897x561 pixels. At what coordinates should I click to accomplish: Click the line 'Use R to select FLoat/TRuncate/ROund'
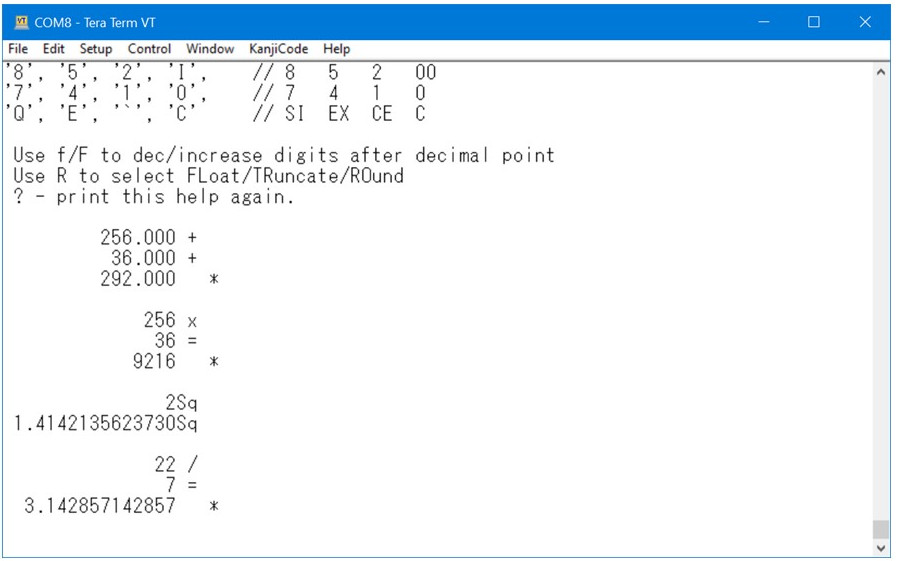[208, 176]
